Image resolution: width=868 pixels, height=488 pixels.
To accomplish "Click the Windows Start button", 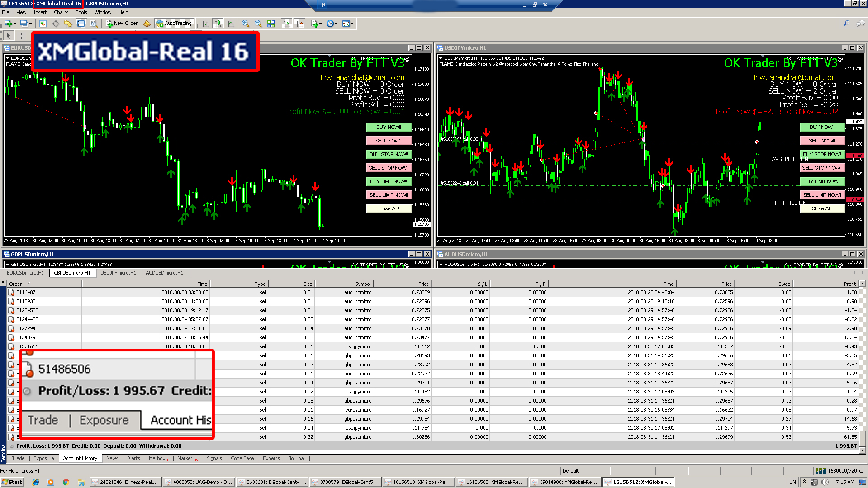I will click(x=12, y=482).
